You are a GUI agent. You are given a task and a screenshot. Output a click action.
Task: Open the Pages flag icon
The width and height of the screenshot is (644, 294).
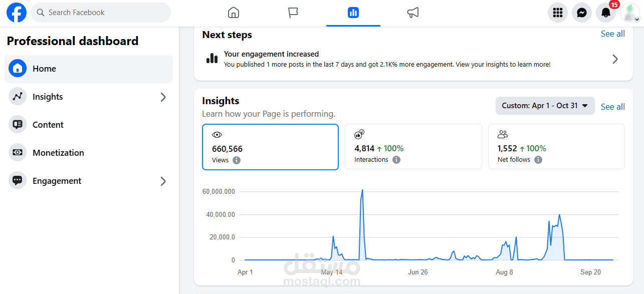(293, 13)
